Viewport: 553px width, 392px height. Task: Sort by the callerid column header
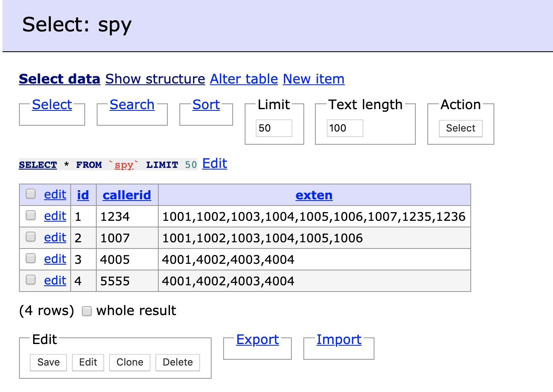click(127, 195)
